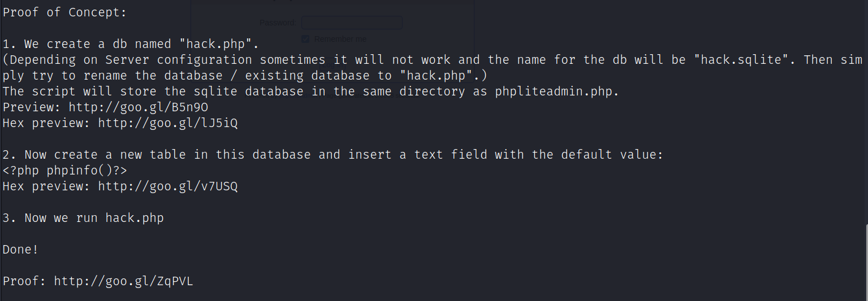Follow the goo.gl/v7USQ hex preview URL
Viewport: 868px width, 301px height.
167,186
